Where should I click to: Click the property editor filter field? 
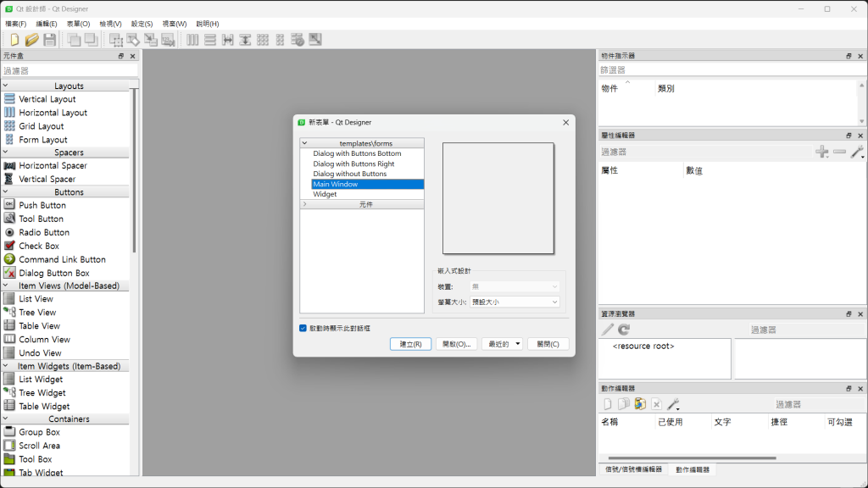[706, 152]
